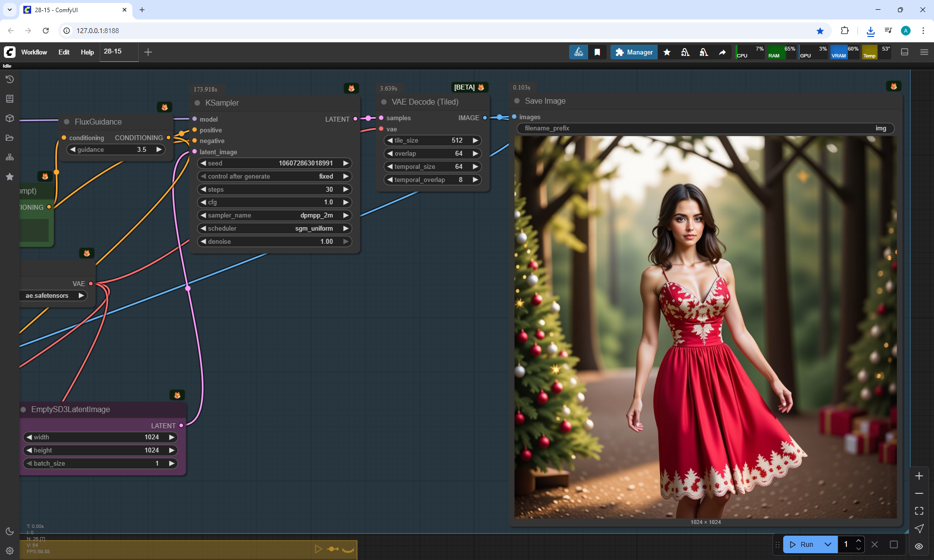This screenshot has width=934, height=560.
Task: Toggle link visibility eye icon
Action: pos(919,546)
